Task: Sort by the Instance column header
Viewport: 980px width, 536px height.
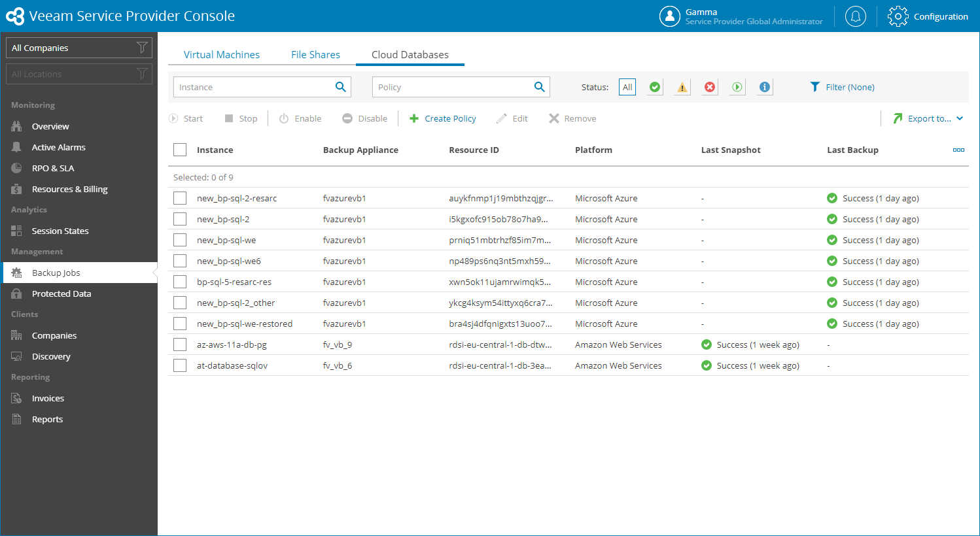Action: coord(215,150)
